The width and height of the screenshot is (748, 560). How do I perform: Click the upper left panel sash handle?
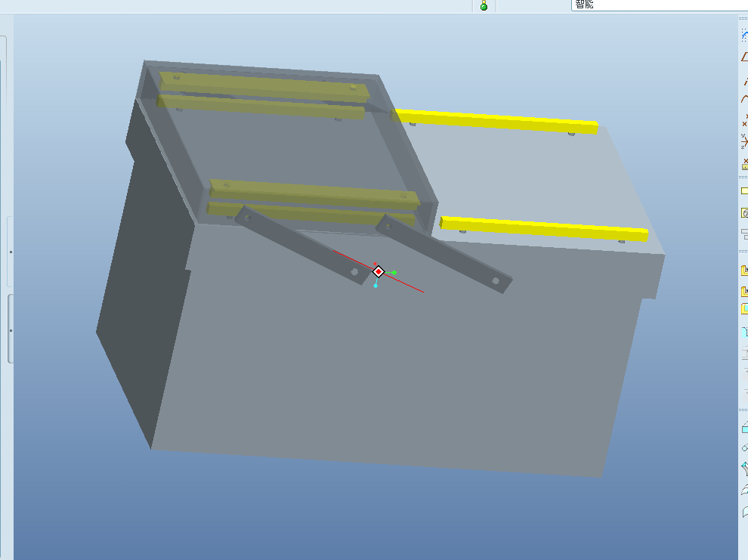tap(11, 252)
